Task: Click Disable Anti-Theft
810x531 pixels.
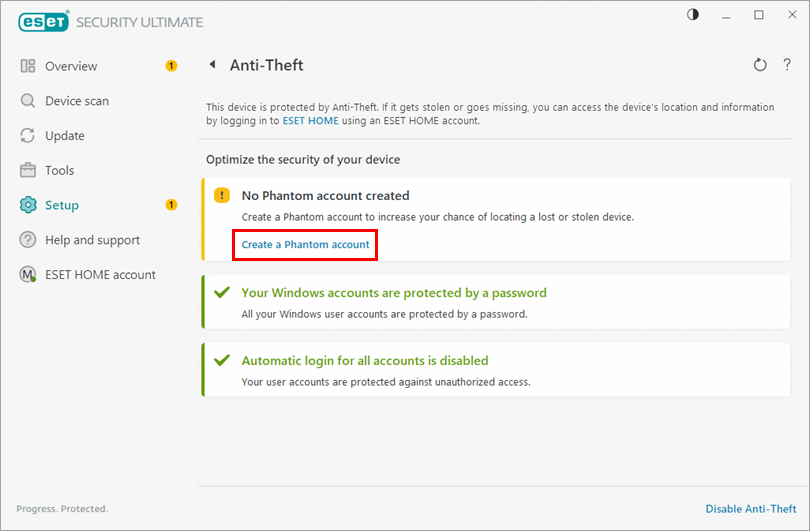Action: click(751, 509)
